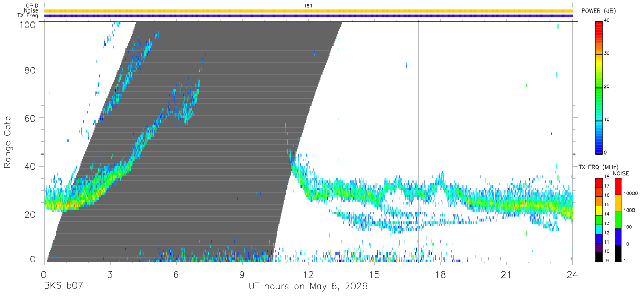This screenshot has height=297, width=644.
Task: Click the green 13 MHz swatch in TX FRQ legend
Action: coord(599,220)
